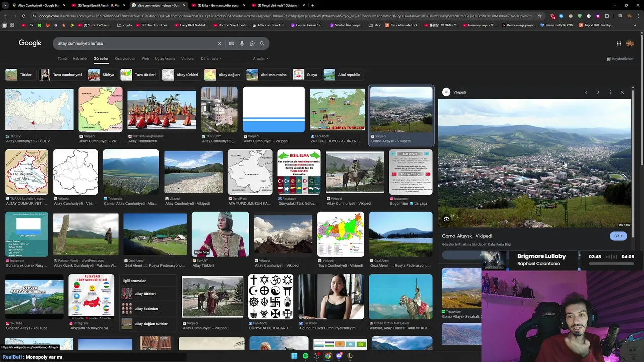Switch to Tümü results tab
Image resolution: width=644 pixels, height=362 pixels.
pos(62,59)
